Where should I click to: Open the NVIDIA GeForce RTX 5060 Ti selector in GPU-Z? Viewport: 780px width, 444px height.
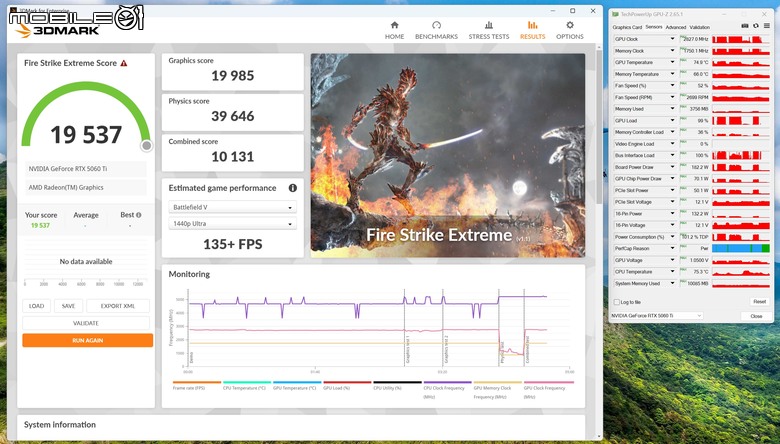(x=657, y=316)
